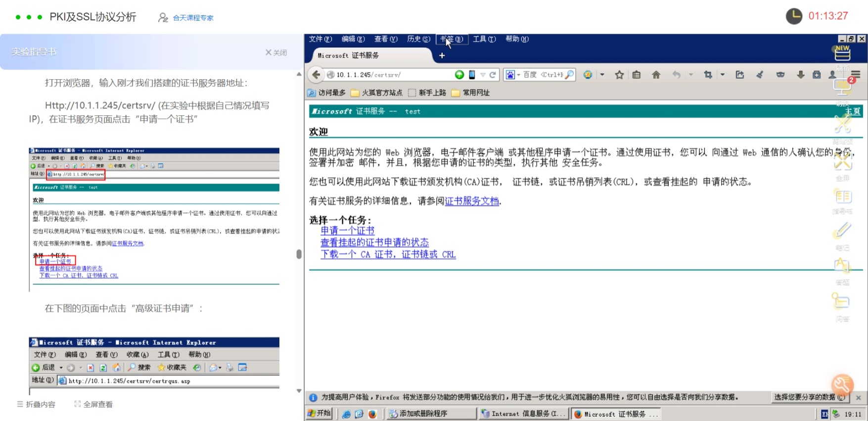Click 下载一个 CA 证书，证书链或 CRL link
This screenshot has width=868, height=421.
(x=388, y=254)
